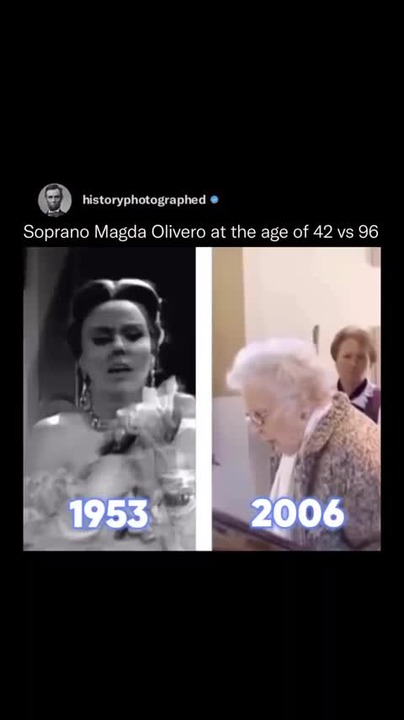Click the white hair in the 2006 photo

pos(280,370)
